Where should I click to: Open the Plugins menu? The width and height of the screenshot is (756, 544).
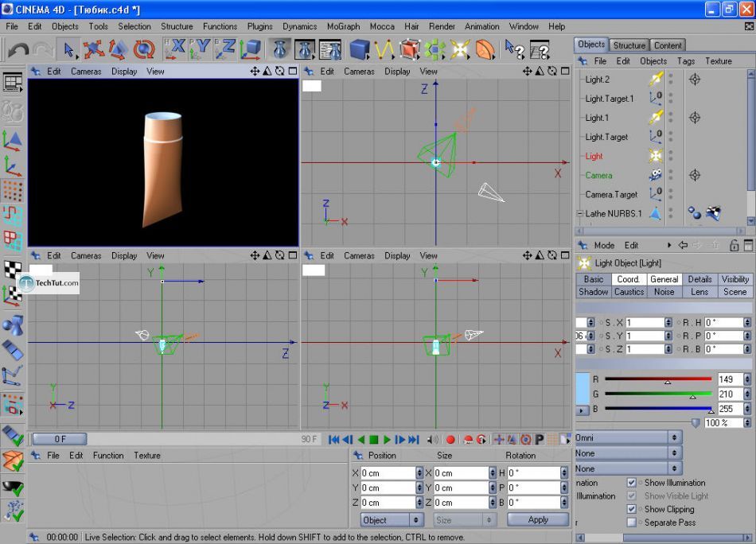[260, 26]
